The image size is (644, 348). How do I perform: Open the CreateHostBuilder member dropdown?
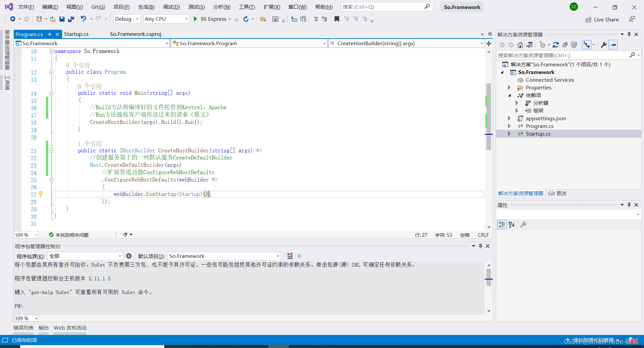[x=407, y=44]
